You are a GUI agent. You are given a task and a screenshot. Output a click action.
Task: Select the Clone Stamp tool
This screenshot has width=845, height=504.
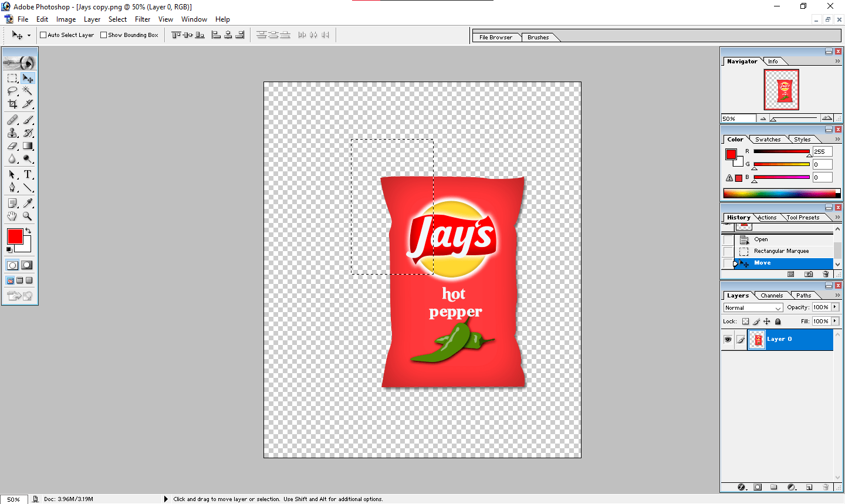point(12,133)
